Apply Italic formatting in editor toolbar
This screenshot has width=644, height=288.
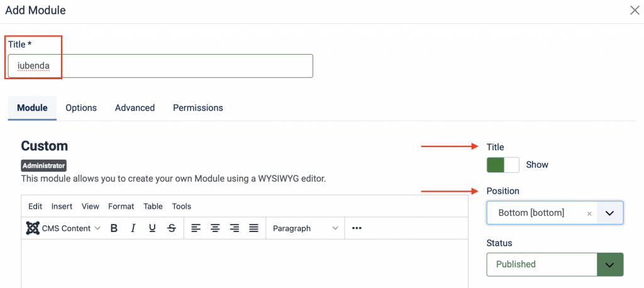click(x=133, y=228)
